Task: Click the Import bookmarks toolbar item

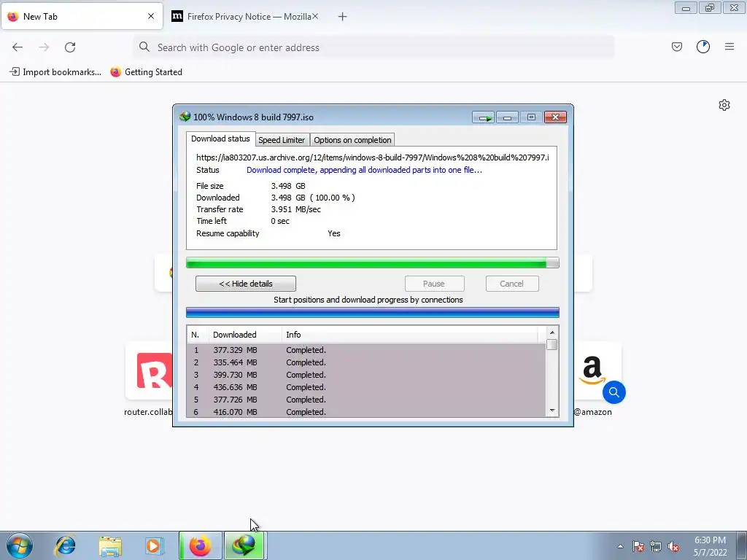Action: click(55, 72)
